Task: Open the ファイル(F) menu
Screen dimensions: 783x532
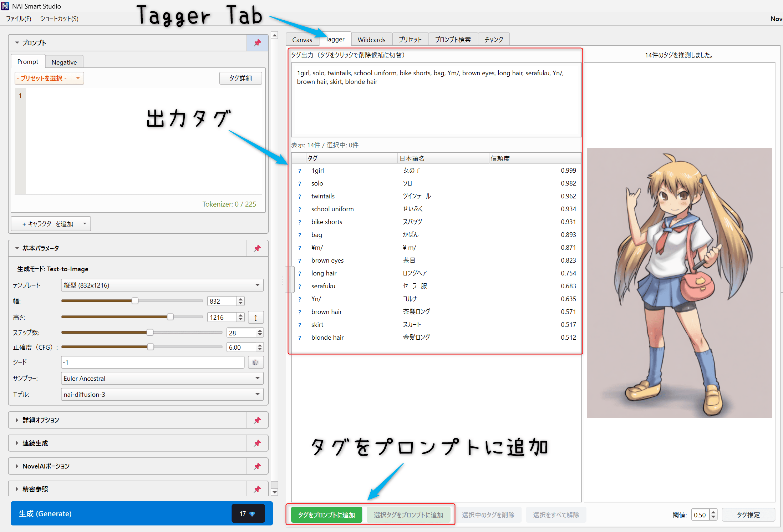Action: tap(18, 19)
